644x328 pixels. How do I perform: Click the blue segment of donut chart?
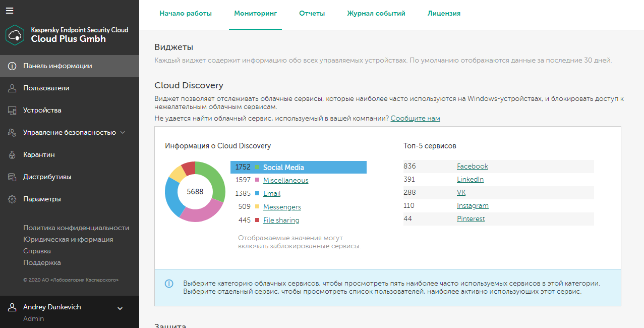[173, 198]
